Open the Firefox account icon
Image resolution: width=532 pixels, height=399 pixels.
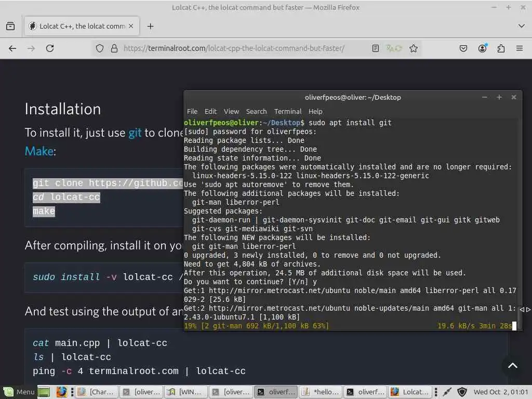pyautogui.click(x=482, y=48)
